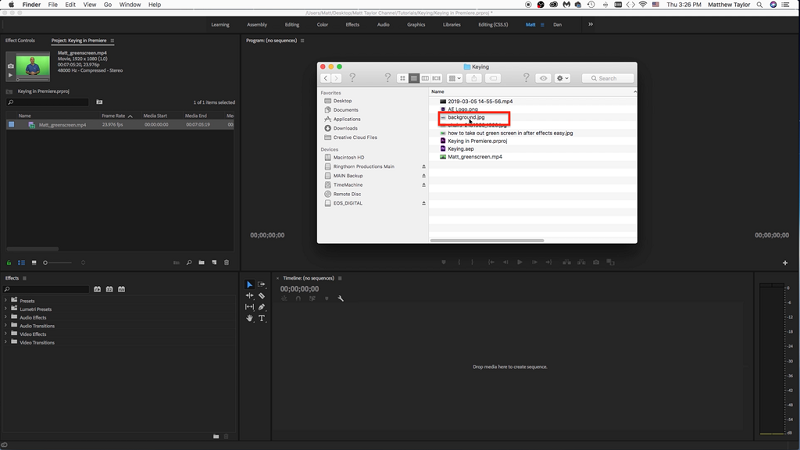Click the New Bin folder icon in Project panel
The width and height of the screenshot is (800, 450).
[x=202, y=262]
